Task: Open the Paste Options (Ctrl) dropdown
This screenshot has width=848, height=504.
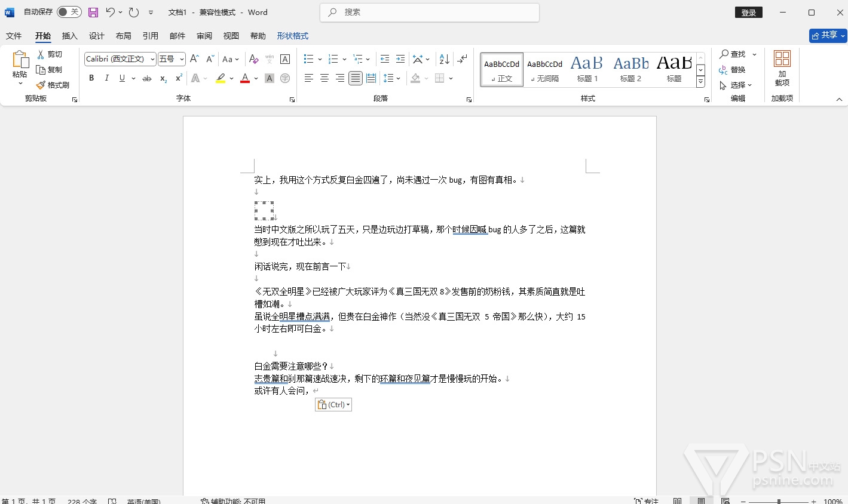Action: tap(333, 405)
